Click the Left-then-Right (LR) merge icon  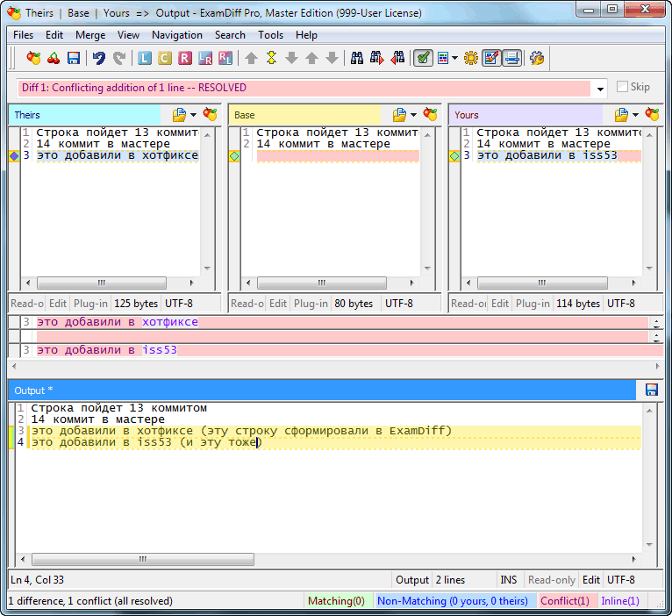(205, 58)
